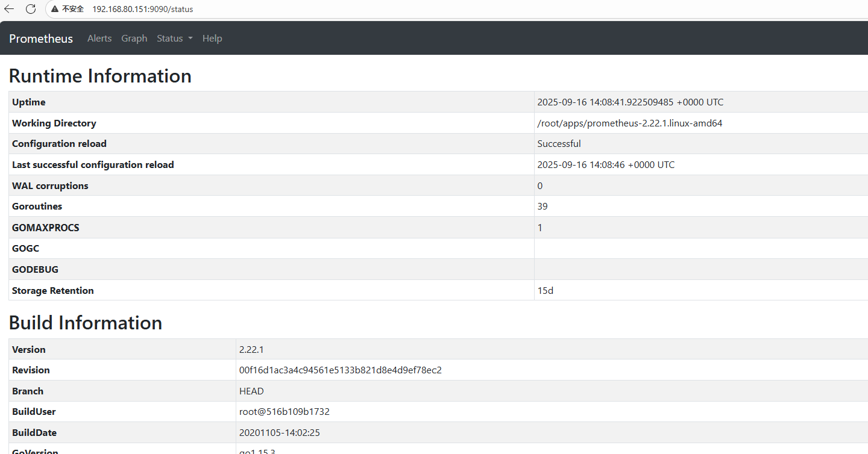Select the Storage Retention value 15d
The image size is (868, 454).
click(546, 290)
